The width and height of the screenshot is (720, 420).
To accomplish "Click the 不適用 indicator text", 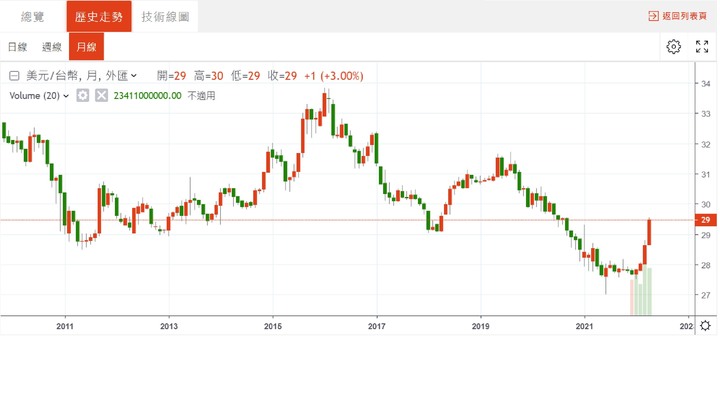I will [x=201, y=96].
